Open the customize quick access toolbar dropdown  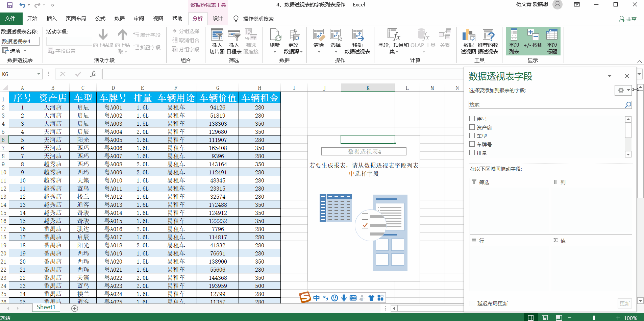point(52,5)
